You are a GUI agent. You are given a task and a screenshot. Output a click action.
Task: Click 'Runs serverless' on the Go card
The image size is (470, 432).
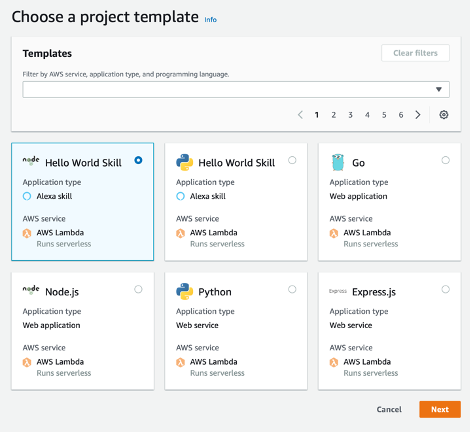click(x=371, y=244)
